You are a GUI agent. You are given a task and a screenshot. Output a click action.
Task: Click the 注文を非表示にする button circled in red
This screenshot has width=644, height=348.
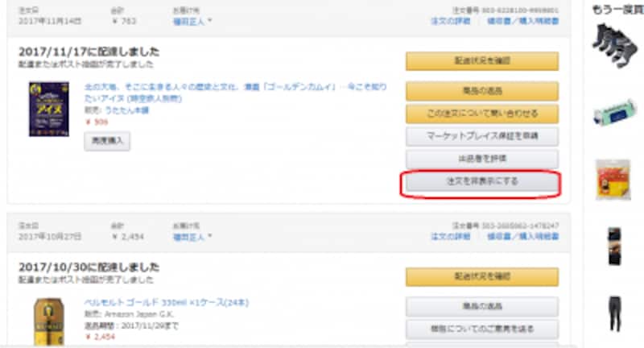[x=481, y=182]
